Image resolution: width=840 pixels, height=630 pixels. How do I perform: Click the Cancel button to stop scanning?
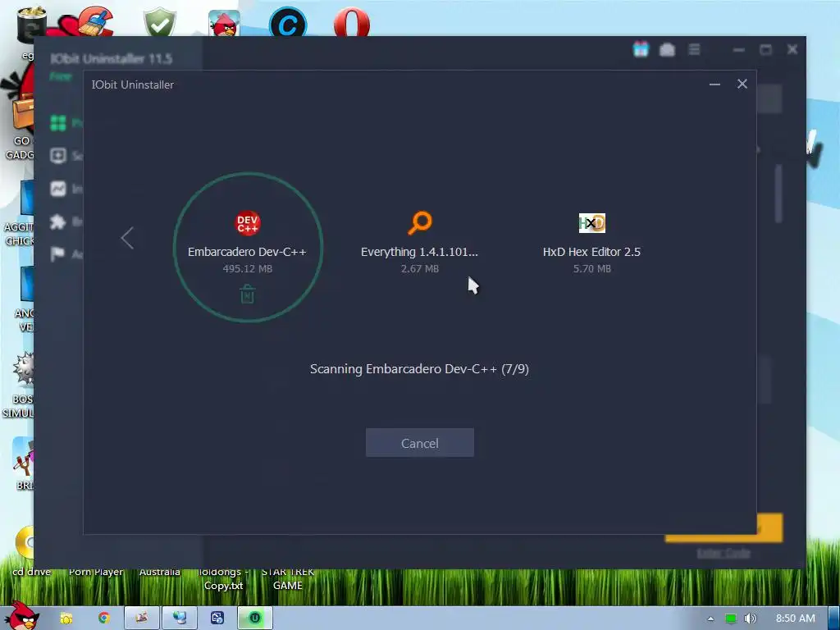pos(419,442)
